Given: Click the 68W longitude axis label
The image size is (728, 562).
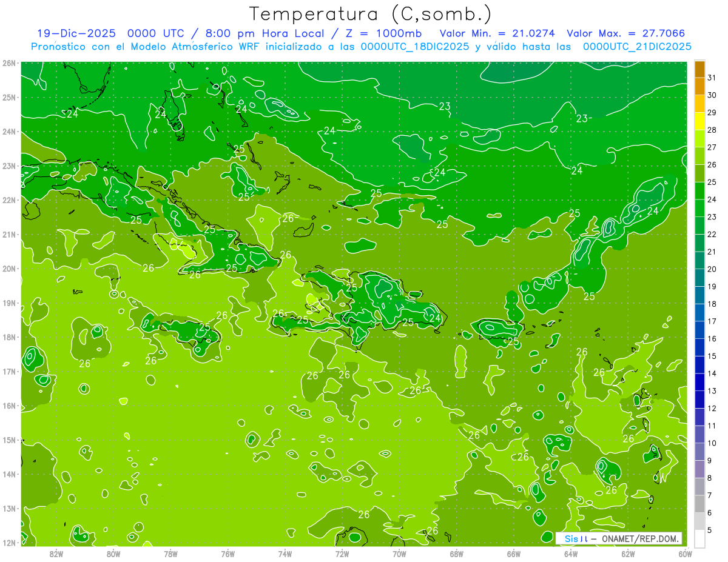Looking at the screenshot, I should coord(456,554).
